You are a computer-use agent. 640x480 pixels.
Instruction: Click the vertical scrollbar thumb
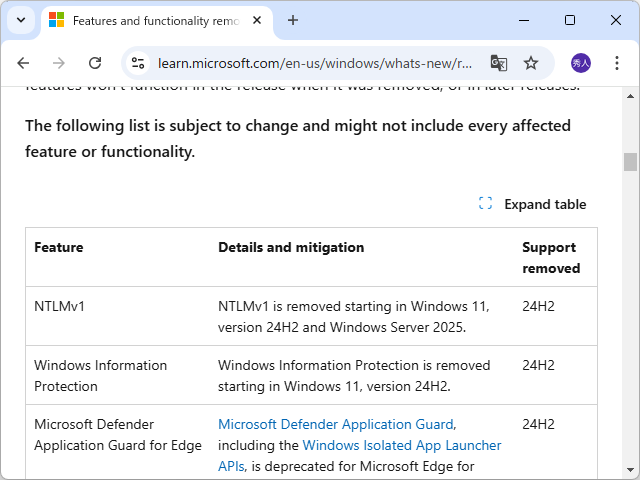point(630,162)
